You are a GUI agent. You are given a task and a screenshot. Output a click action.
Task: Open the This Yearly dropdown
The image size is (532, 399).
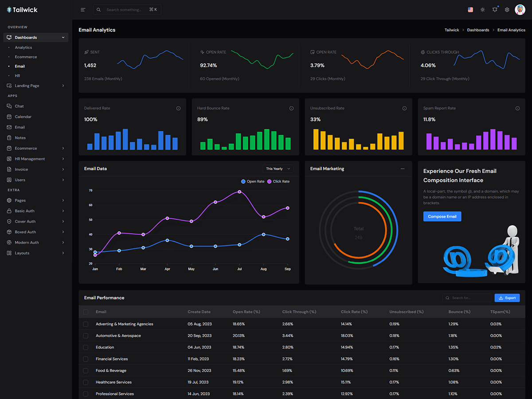click(278, 169)
